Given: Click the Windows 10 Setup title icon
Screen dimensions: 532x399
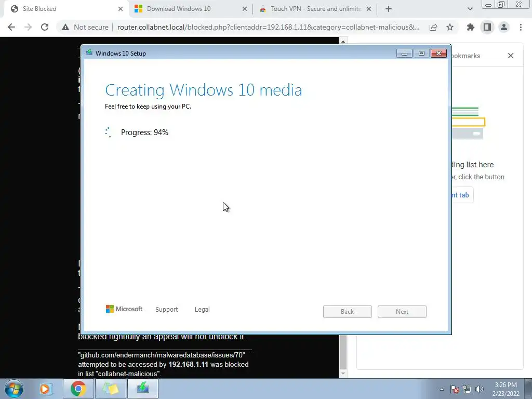Looking at the screenshot, I should [89, 52].
